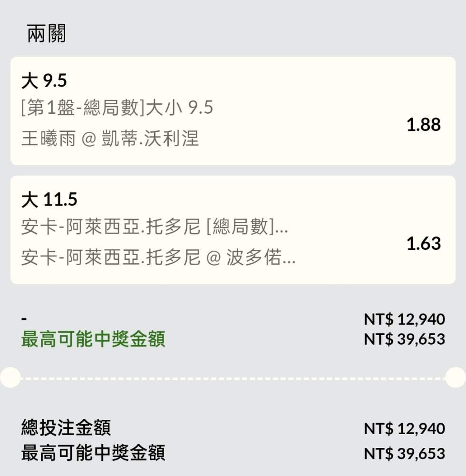466x476 pixels.
Task: Open the 王曦雨 @ 凱蒂.沃利涅 match
Action: click(110, 139)
